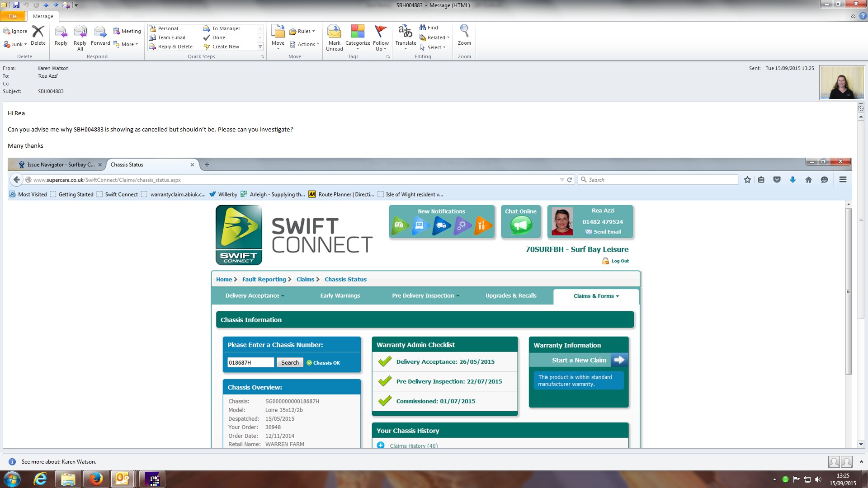Launch Firefox from the taskbar

pos(96,479)
